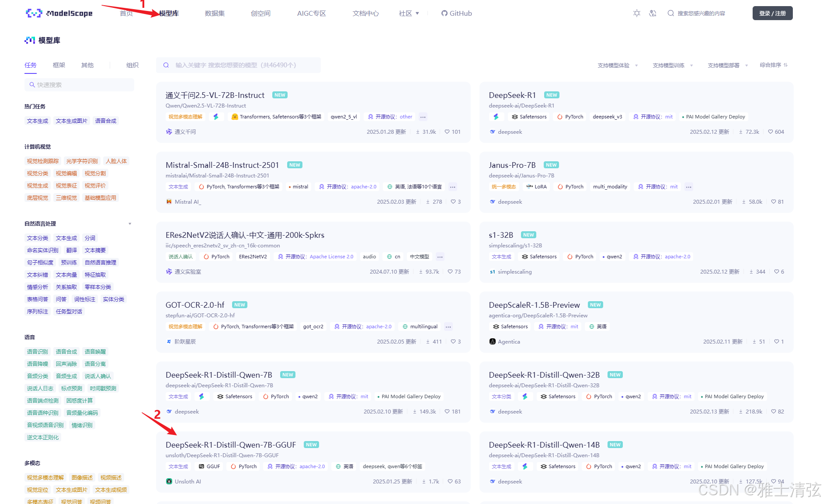Image resolution: width=823 pixels, height=504 pixels.
Task: Click lightning icon on DeepSeek-R1-Distill-Qwen-32B card
Action: (x=525, y=396)
